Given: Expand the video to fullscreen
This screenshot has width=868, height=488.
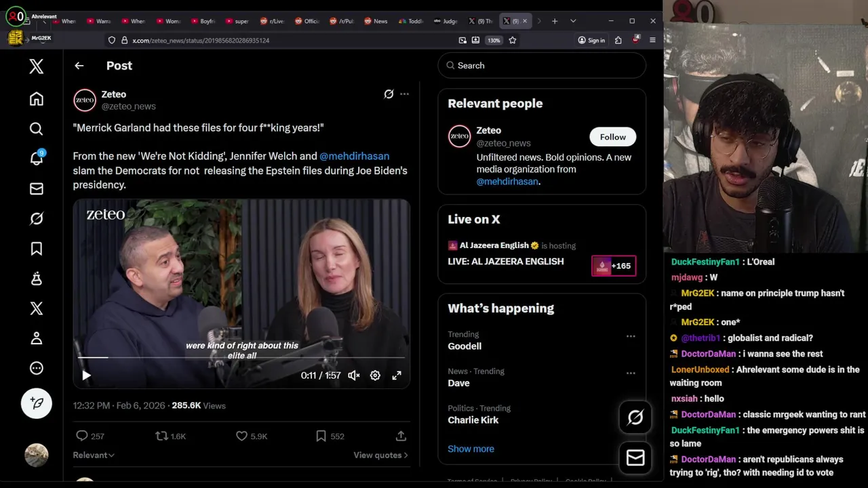Looking at the screenshot, I should click(397, 375).
